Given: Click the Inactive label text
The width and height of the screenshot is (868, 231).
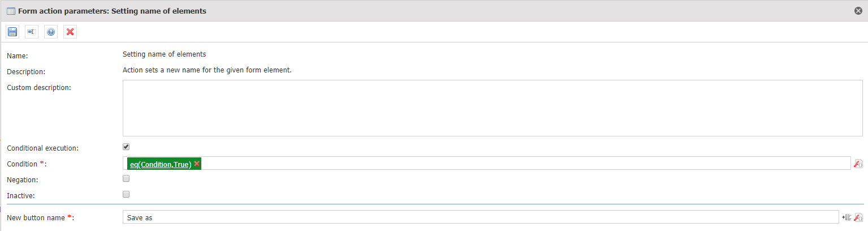Looking at the screenshot, I should [20, 196].
